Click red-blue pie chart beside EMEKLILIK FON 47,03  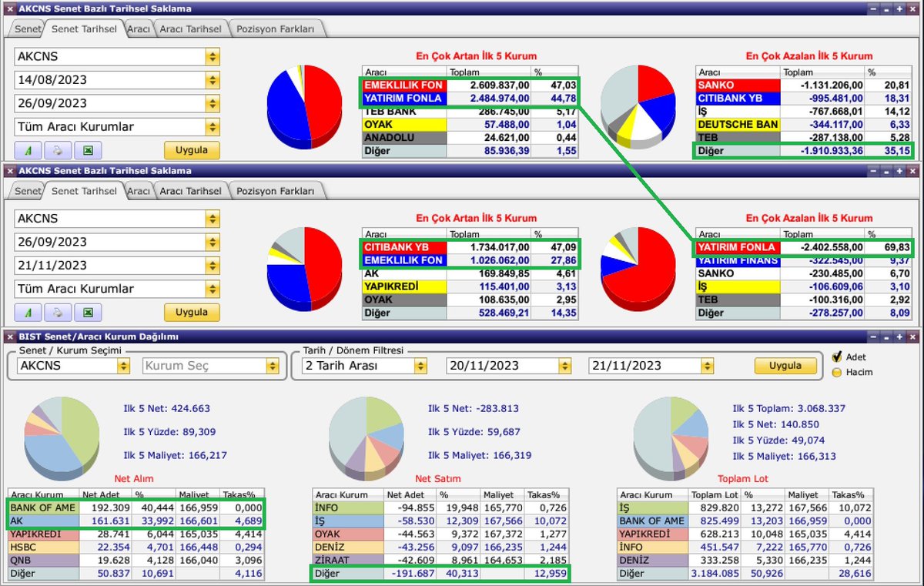[x=304, y=107]
